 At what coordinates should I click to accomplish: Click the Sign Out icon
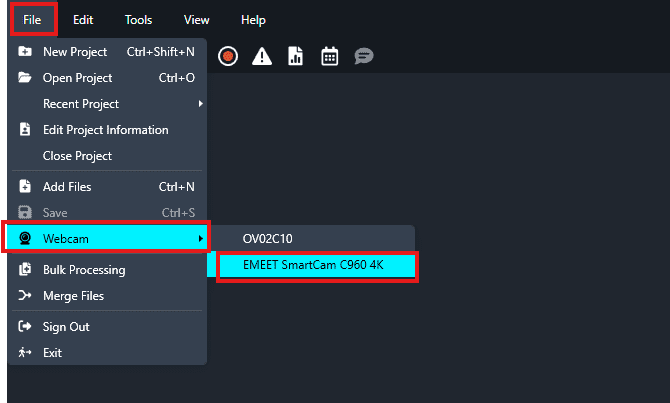point(25,327)
